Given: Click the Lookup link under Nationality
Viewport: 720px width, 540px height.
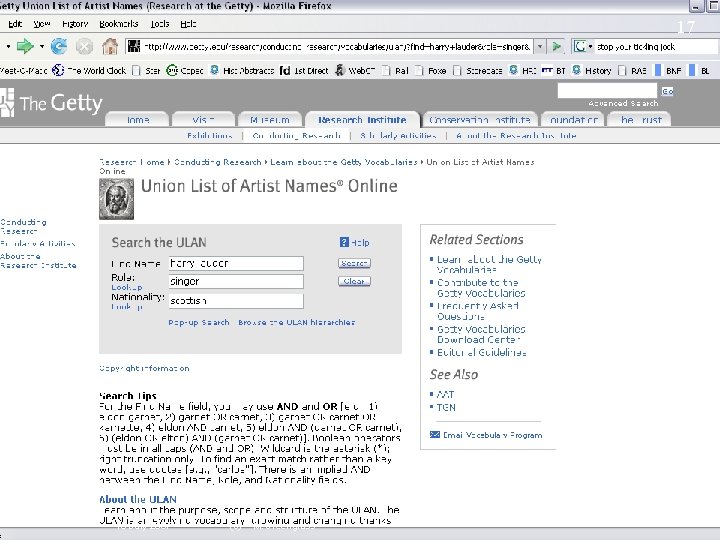Looking at the screenshot, I should [x=127, y=306].
